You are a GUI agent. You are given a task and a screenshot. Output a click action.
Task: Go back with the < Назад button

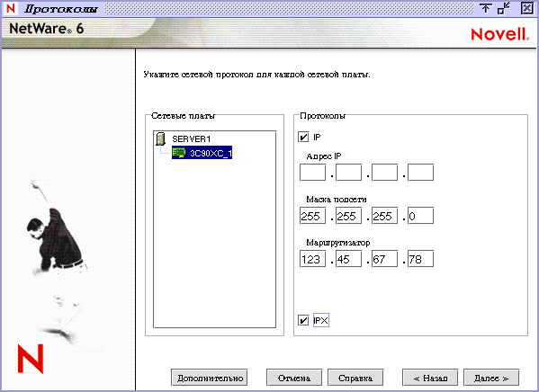click(x=430, y=378)
